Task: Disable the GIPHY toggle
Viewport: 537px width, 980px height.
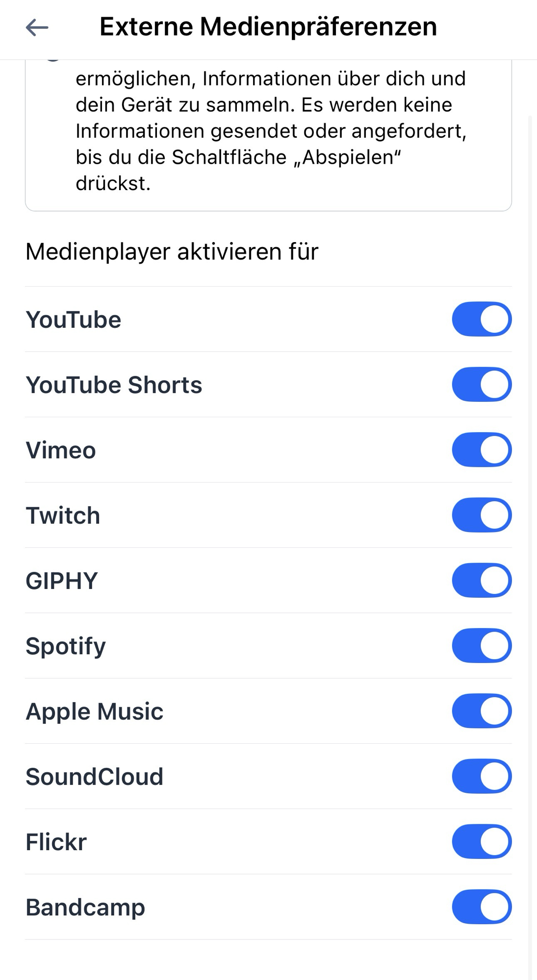Action: pos(482,581)
